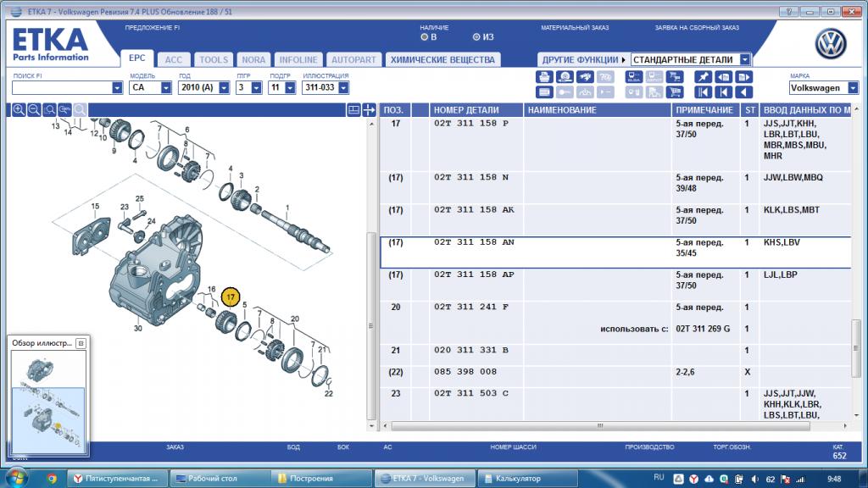Open the Иллюстрация 311-033 dropdown
The width and height of the screenshot is (868, 488).
[344, 87]
